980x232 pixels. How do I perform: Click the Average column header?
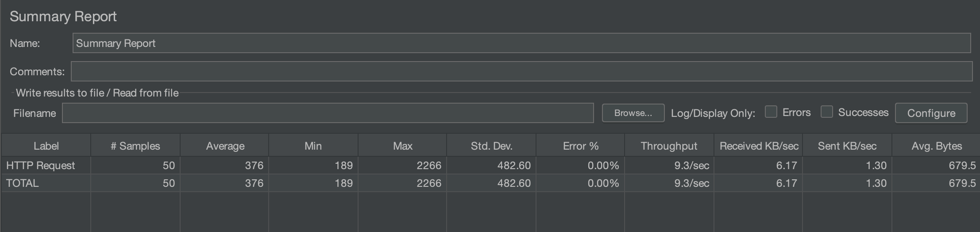pyautogui.click(x=225, y=146)
